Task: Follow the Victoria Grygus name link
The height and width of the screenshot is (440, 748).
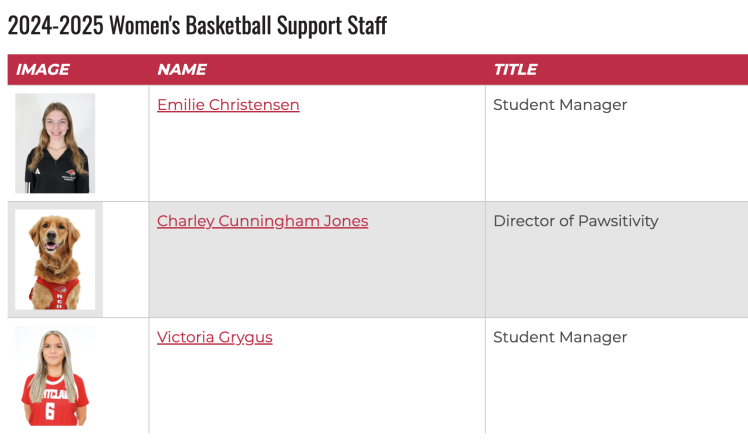Action: 214,337
